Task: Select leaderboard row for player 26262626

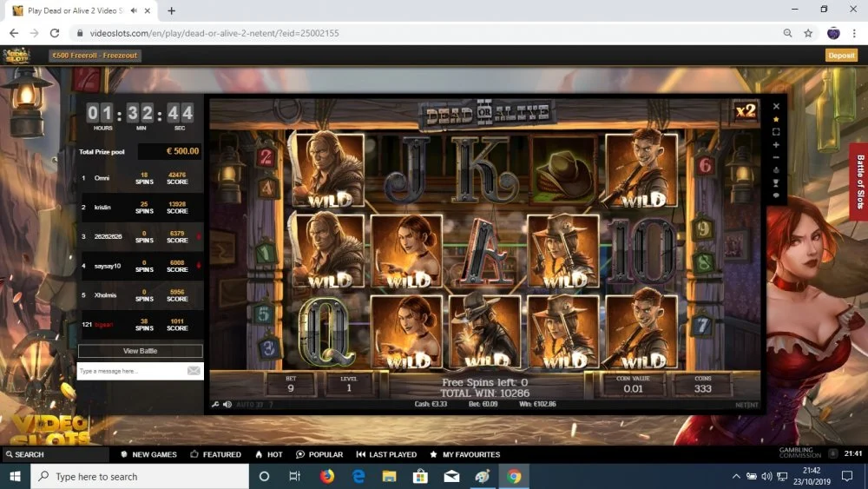Action: coord(141,237)
